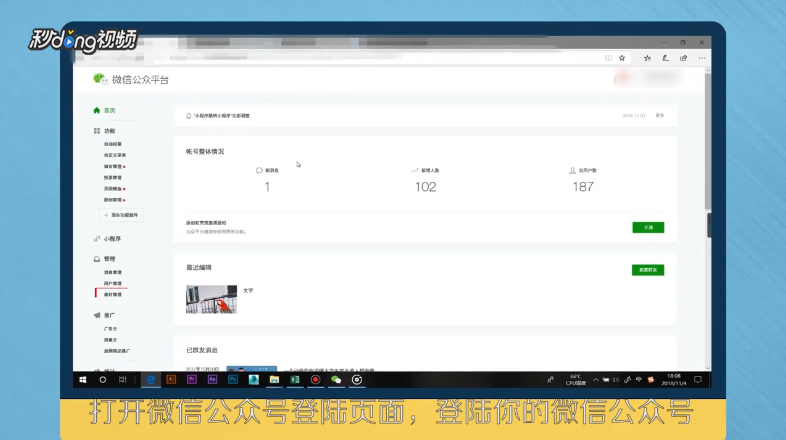
Task: Click the red record app on taskbar
Action: 315,380
